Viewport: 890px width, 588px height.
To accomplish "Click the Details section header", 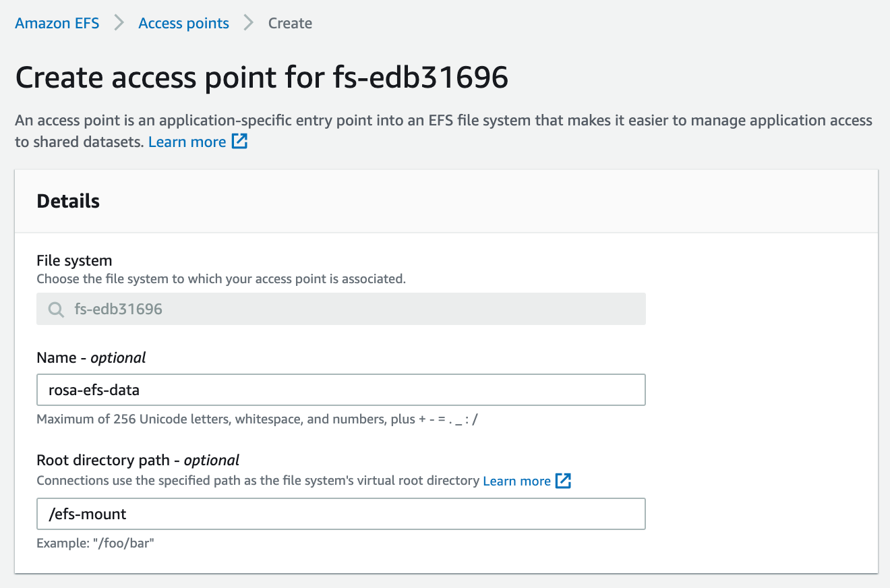I will click(x=68, y=201).
